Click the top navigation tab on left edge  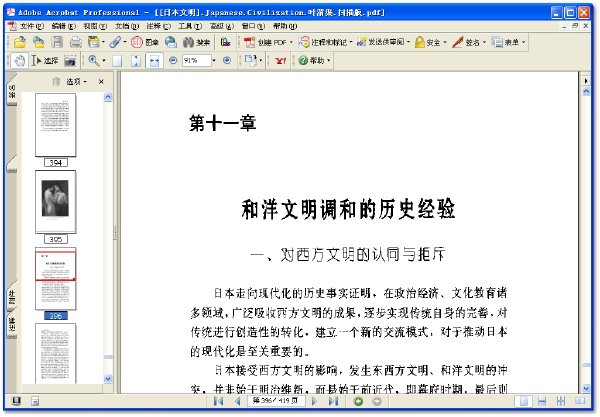12,91
